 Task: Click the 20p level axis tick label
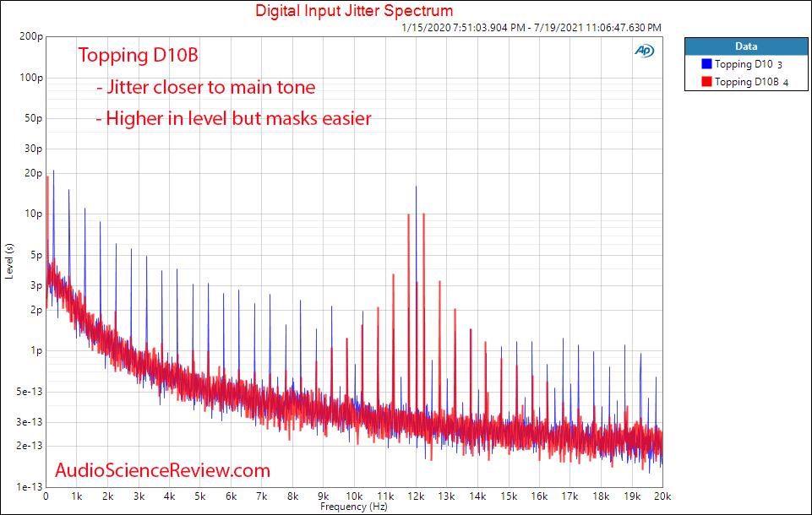(34, 173)
